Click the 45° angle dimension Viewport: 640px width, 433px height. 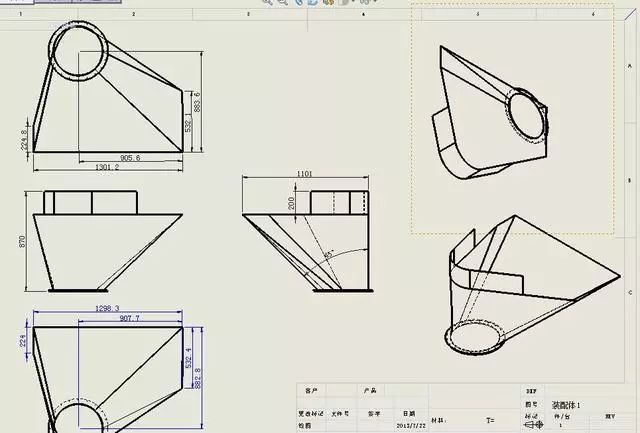point(327,254)
